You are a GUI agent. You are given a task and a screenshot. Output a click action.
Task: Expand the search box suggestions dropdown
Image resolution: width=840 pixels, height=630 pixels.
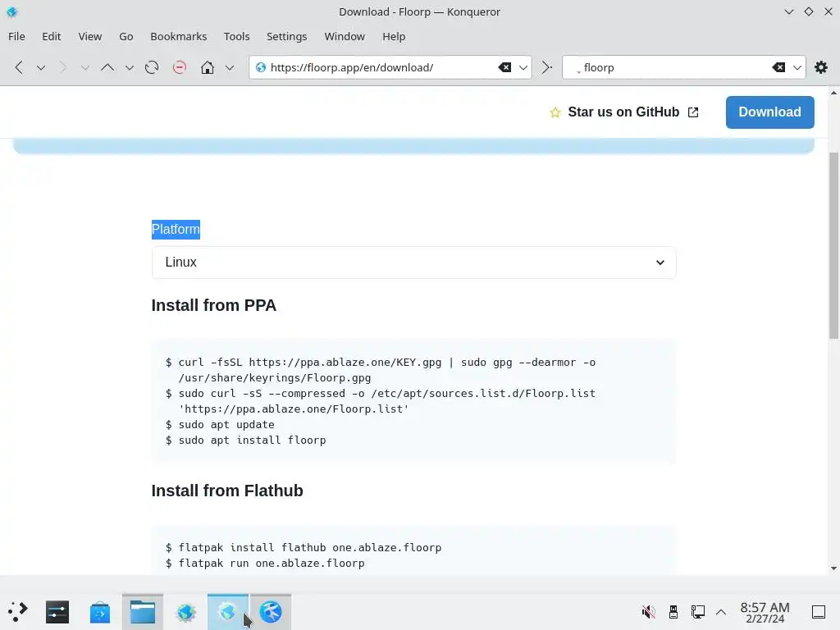[x=797, y=67]
